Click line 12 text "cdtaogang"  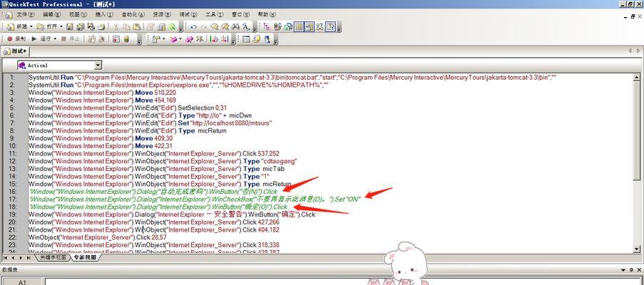278,161
